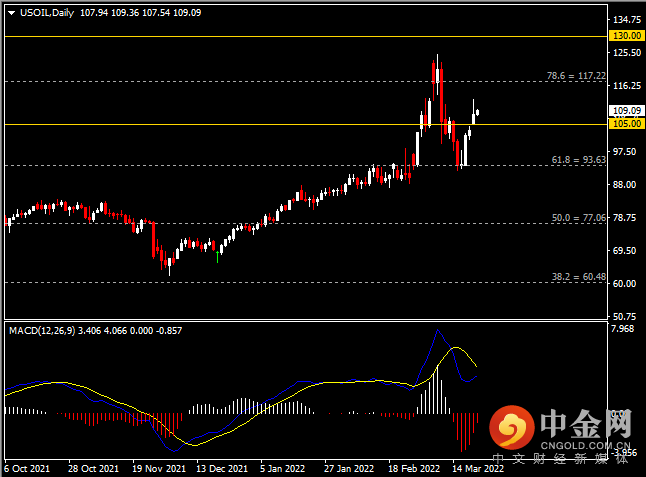
Task: Click the price scale value 97.50
Action: click(x=625, y=152)
